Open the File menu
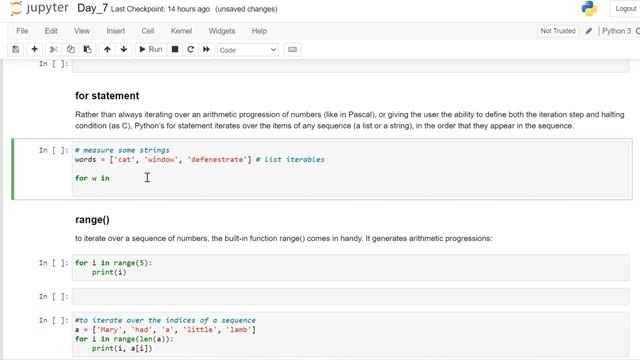This screenshot has height=360, width=640. [22, 31]
